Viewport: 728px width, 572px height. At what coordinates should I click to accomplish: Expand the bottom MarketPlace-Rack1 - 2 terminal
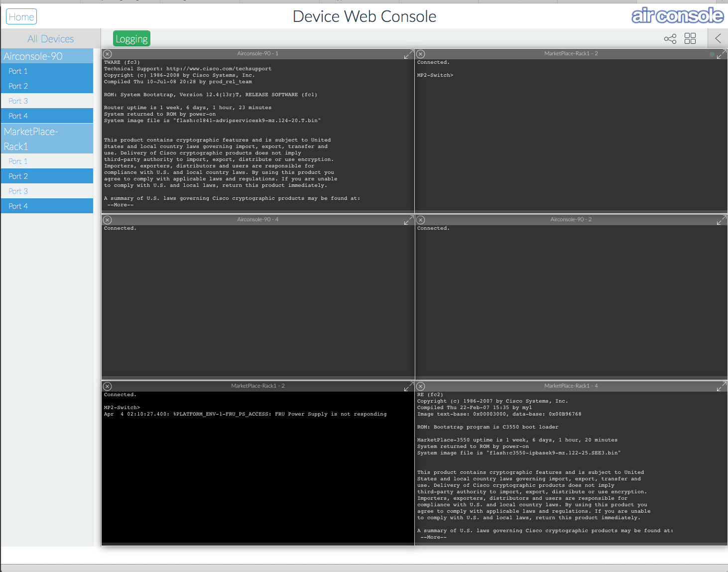point(409,386)
